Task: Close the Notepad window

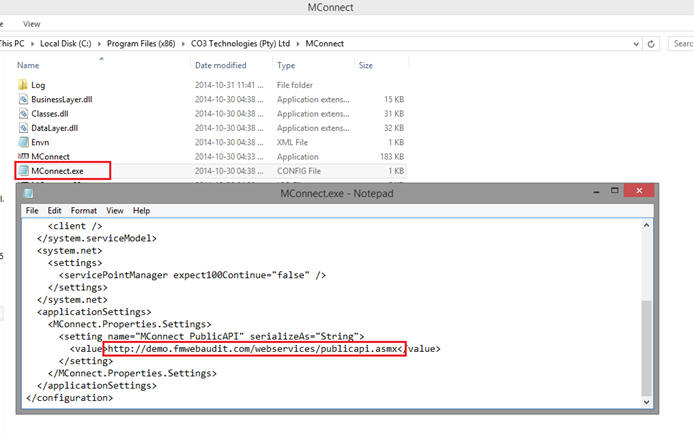Action: tap(639, 191)
